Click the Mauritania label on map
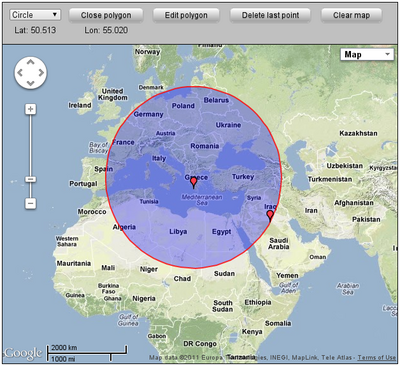 [73, 263]
